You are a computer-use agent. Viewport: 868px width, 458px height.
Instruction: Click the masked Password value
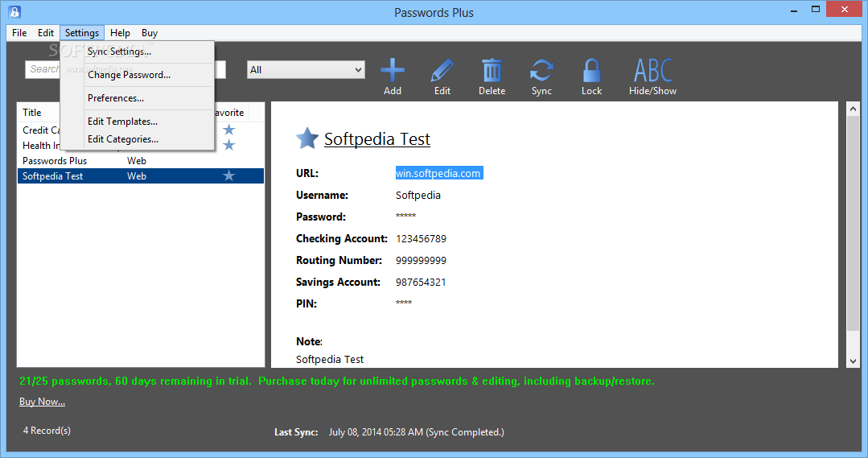pyautogui.click(x=405, y=216)
